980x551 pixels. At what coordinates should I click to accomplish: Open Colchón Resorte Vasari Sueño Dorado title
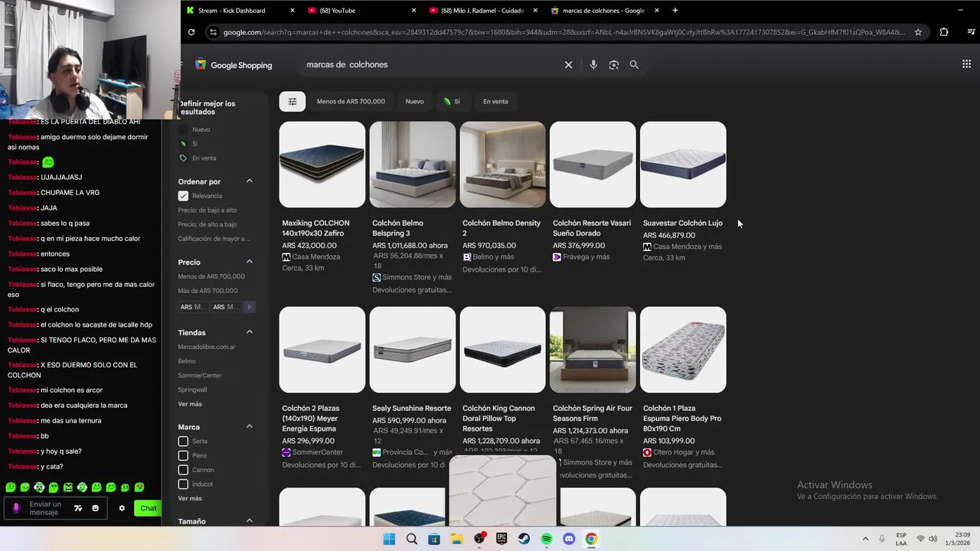pyautogui.click(x=592, y=228)
